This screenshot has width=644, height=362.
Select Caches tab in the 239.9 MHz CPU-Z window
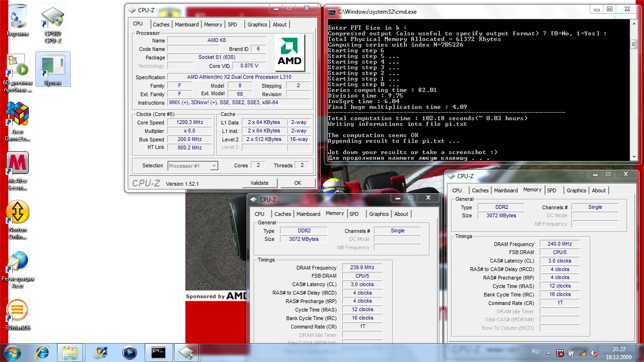[x=283, y=214]
